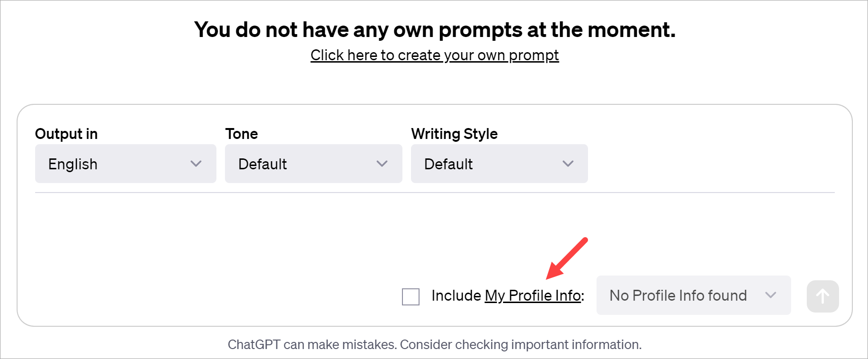Expand the Tone selection dropdown
Screen dimensions: 868x359
(313, 164)
